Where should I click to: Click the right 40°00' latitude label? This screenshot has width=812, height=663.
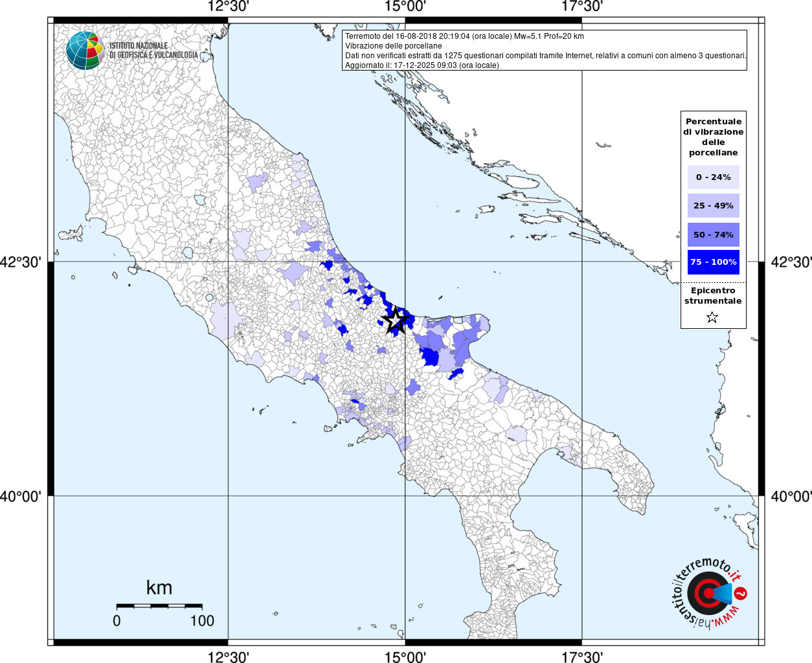coord(791,497)
